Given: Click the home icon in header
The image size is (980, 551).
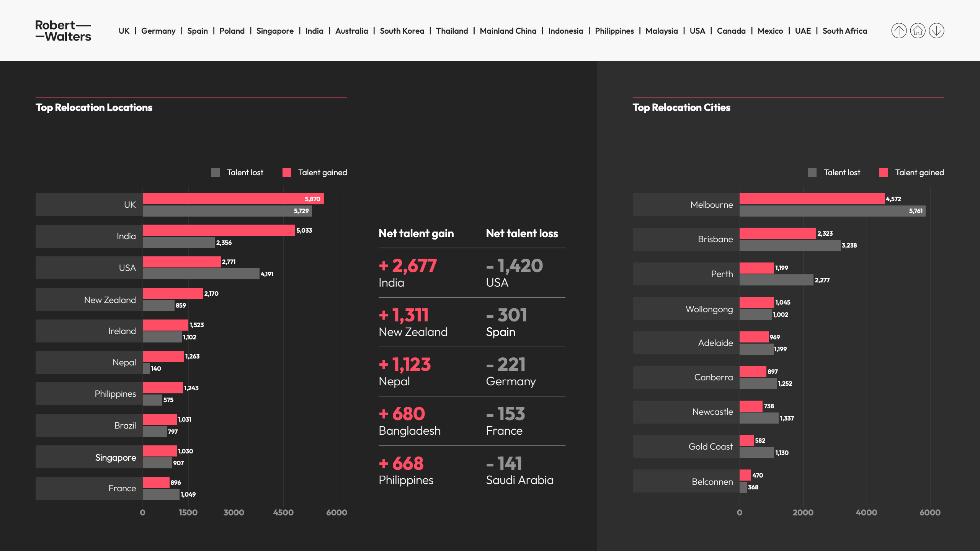Looking at the screenshot, I should click(x=918, y=31).
